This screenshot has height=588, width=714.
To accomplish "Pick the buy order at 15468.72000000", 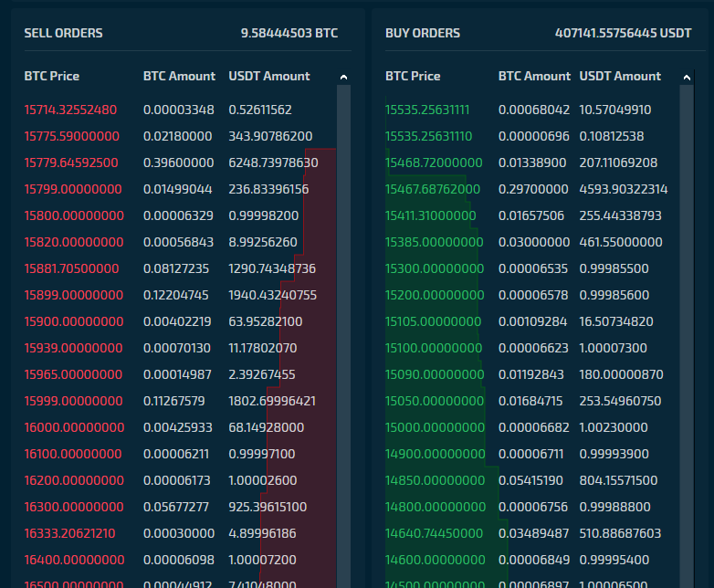I will pyautogui.click(x=532, y=163).
